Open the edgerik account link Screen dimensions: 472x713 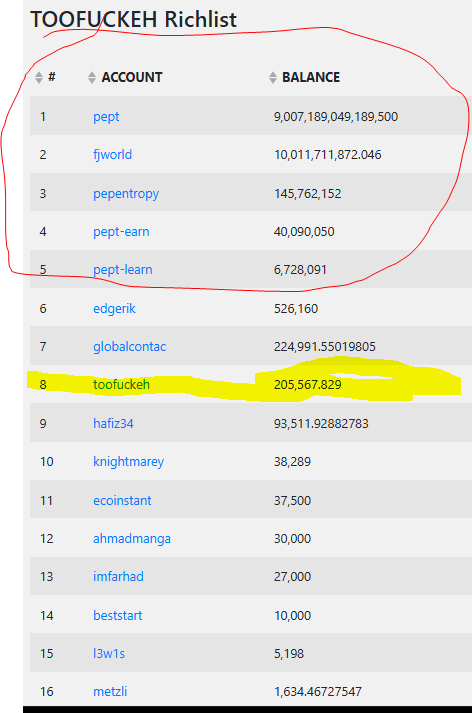coord(115,309)
